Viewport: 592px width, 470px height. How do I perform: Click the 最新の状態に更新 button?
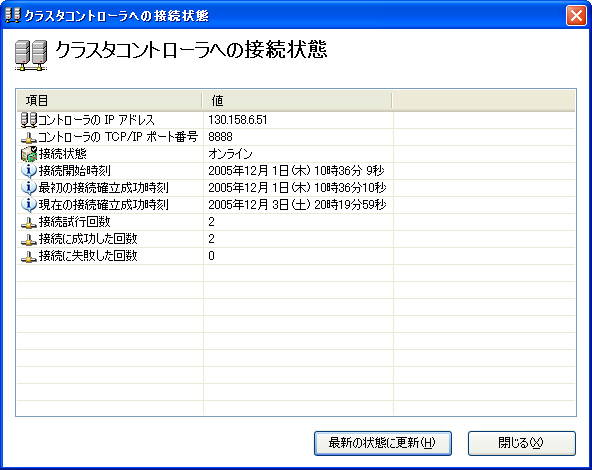click(383, 443)
